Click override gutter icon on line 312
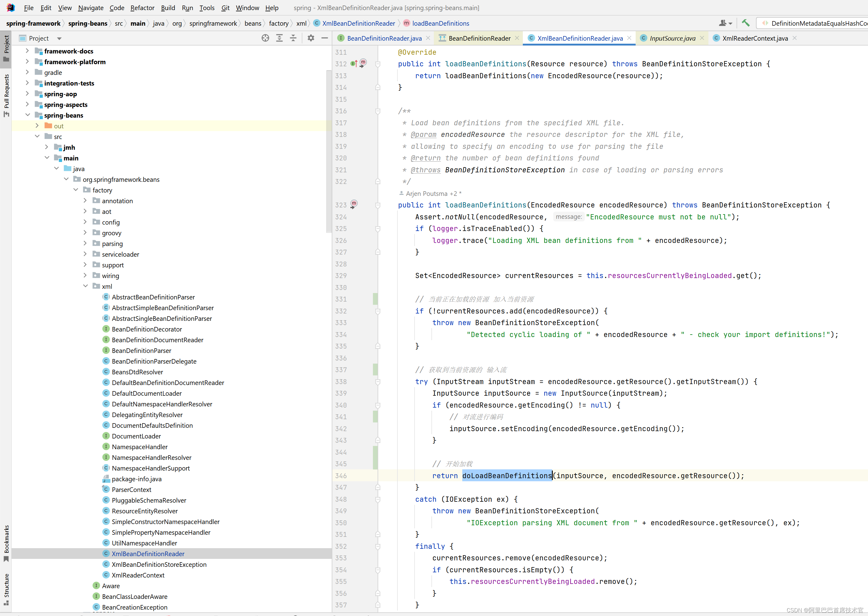The height and width of the screenshot is (616, 868). [354, 64]
